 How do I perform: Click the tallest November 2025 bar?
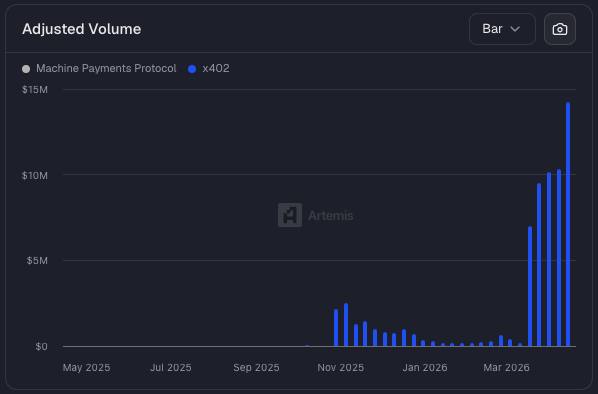click(346, 325)
